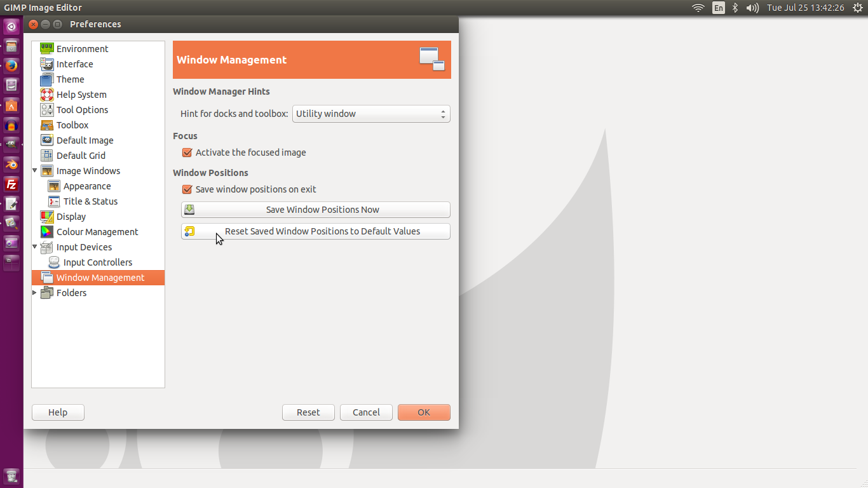Confirm preferences with OK

tap(424, 412)
